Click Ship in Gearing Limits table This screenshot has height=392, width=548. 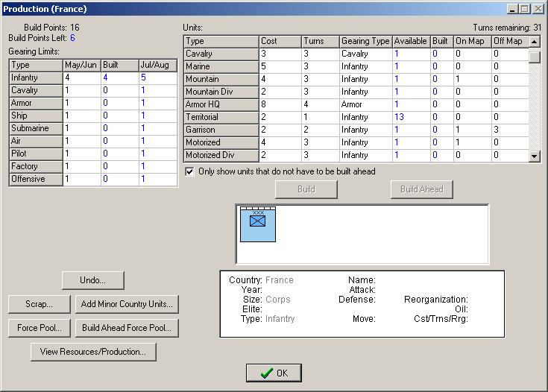point(36,116)
